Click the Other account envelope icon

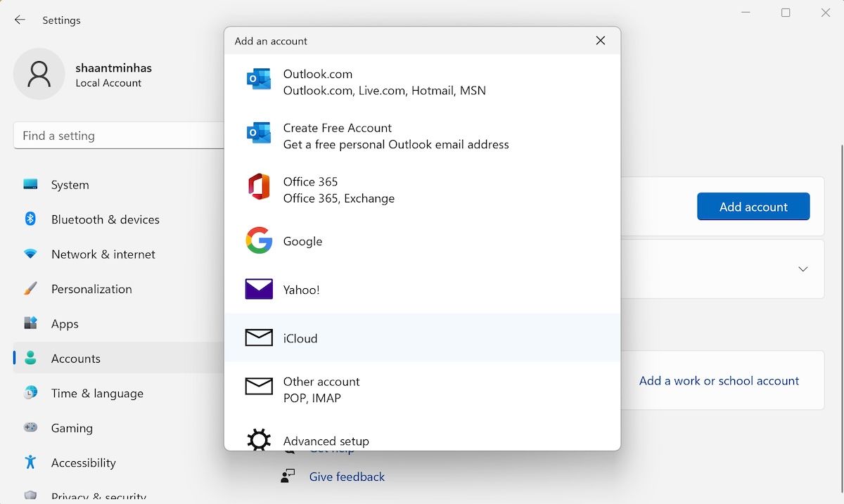259,386
